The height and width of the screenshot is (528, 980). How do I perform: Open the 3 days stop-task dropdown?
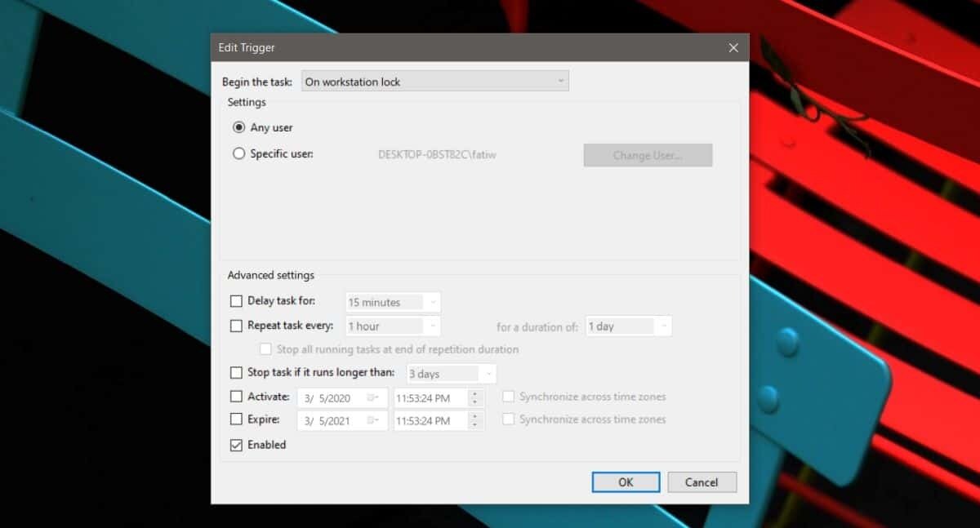coord(451,374)
